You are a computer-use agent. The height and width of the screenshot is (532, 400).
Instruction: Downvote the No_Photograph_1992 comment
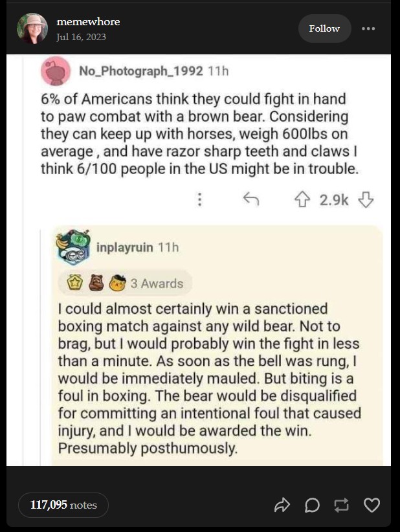[366, 200]
